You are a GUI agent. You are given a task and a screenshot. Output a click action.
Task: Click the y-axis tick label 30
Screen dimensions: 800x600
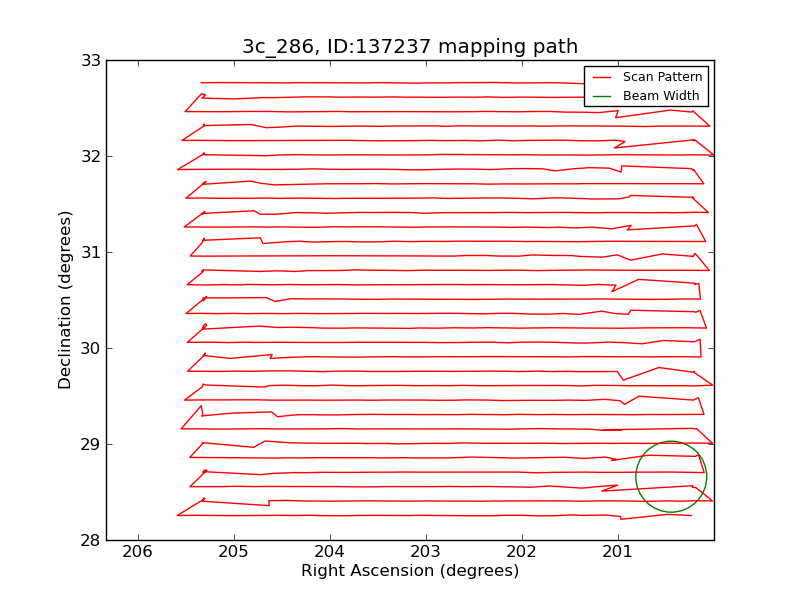tap(91, 348)
